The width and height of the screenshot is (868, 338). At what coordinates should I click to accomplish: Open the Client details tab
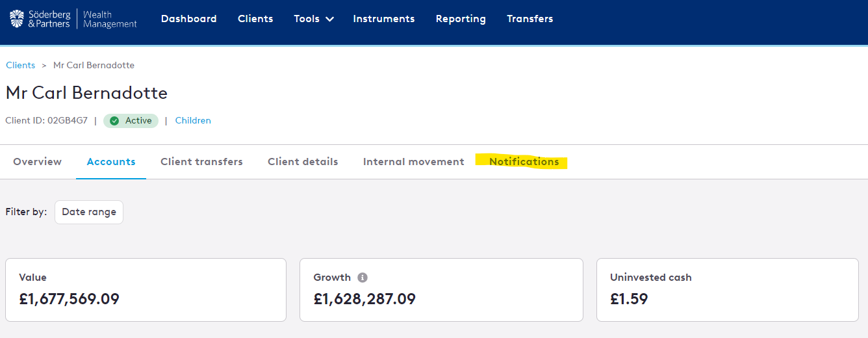point(303,162)
